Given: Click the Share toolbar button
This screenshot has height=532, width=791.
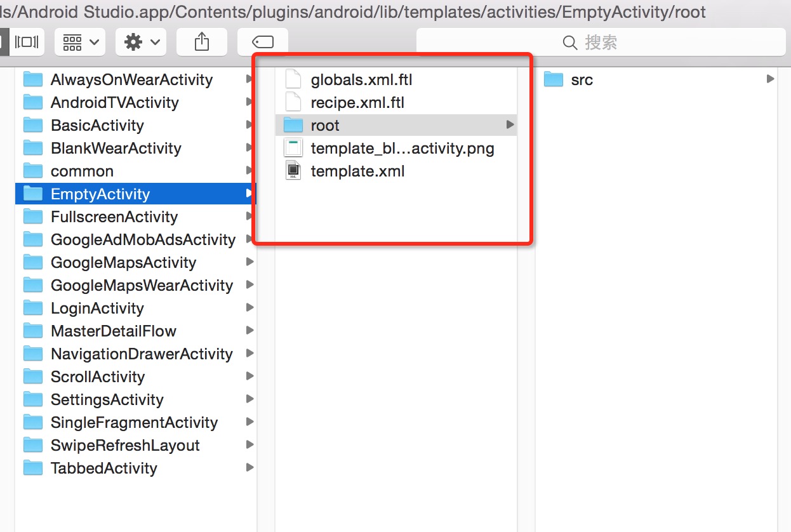Looking at the screenshot, I should (x=202, y=43).
